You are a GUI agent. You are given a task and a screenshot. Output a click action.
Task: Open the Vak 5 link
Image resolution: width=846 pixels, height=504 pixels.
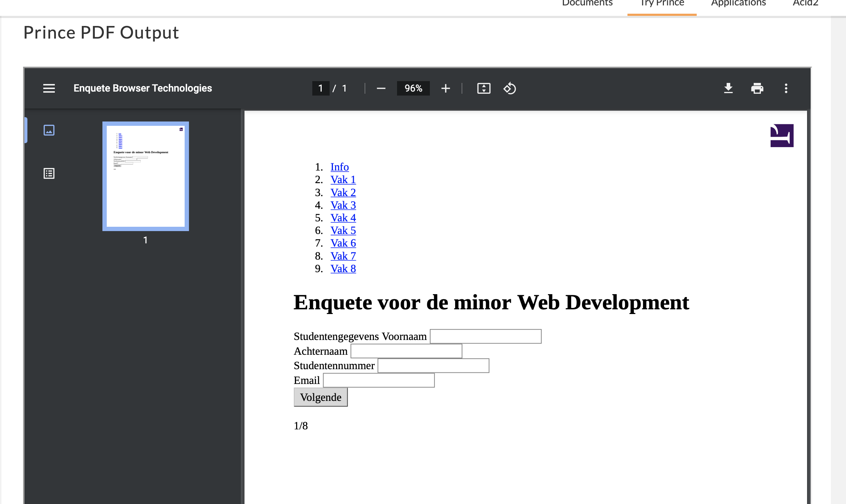click(x=343, y=230)
